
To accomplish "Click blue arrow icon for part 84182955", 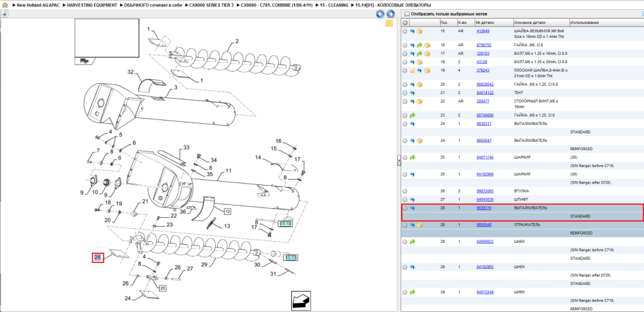I will [x=412, y=267].
